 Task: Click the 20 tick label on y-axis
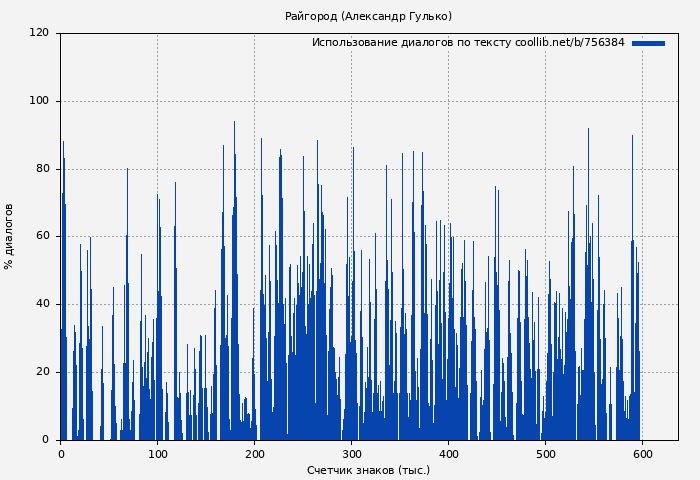coord(42,372)
